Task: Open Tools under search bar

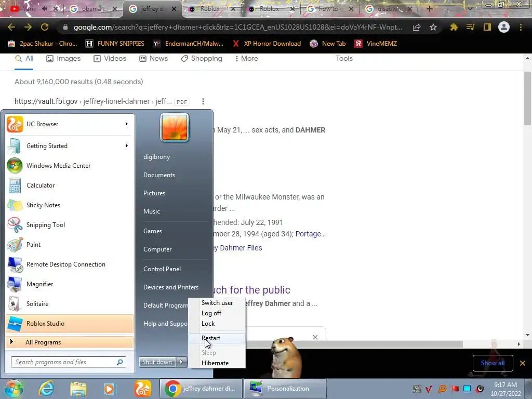Action: (344, 58)
